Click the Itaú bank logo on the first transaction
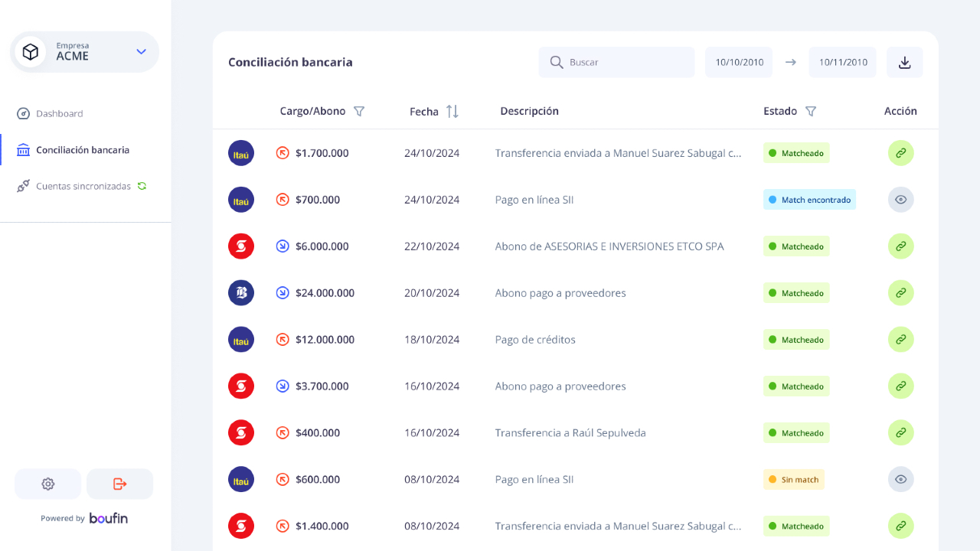980x551 pixels. (240, 152)
